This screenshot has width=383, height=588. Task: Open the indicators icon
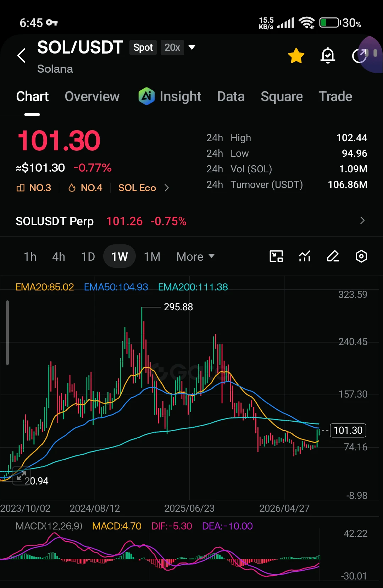click(x=305, y=256)
